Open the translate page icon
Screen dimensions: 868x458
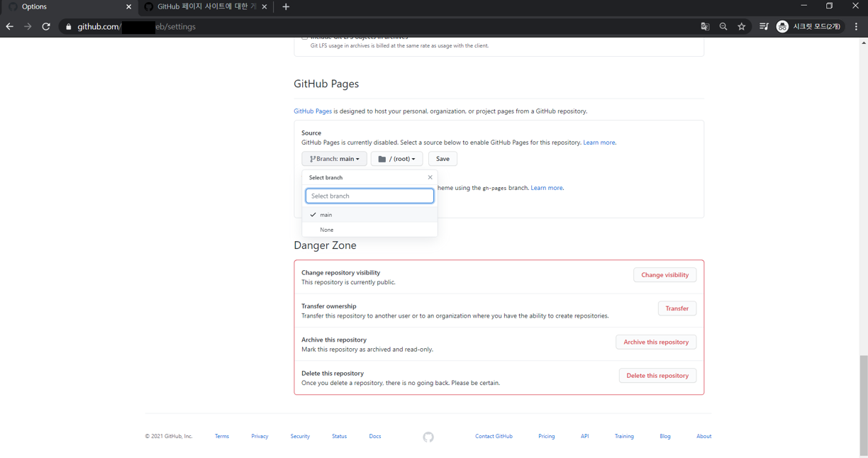705,27
